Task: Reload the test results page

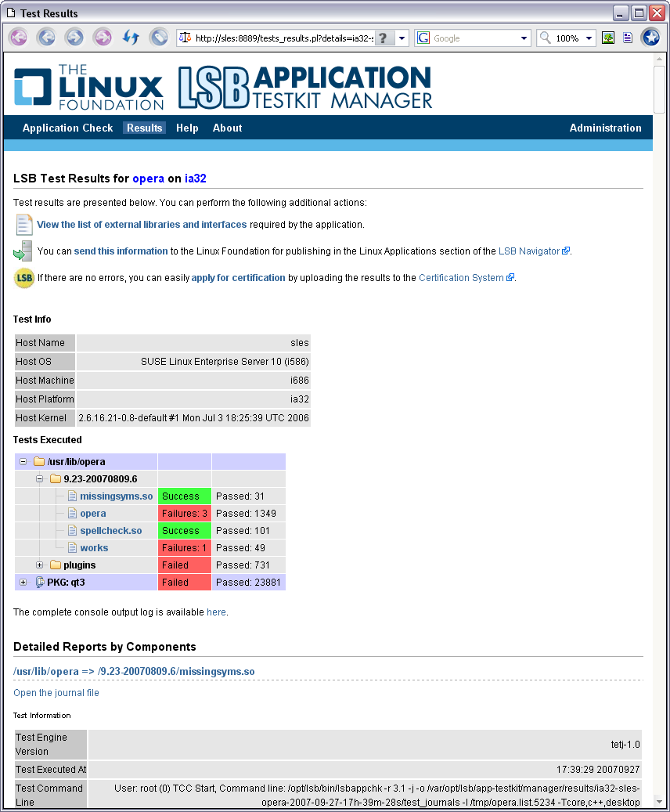Action: pos(131,38)
